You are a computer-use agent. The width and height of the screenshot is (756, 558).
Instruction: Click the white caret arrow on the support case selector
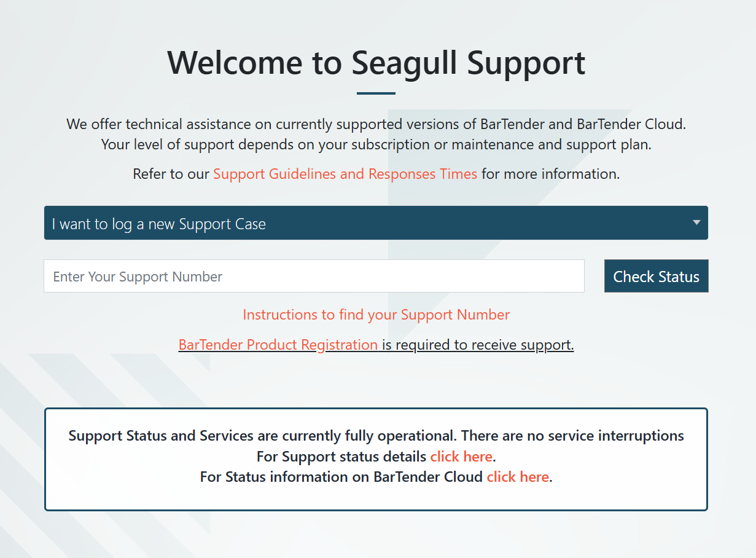696,222
